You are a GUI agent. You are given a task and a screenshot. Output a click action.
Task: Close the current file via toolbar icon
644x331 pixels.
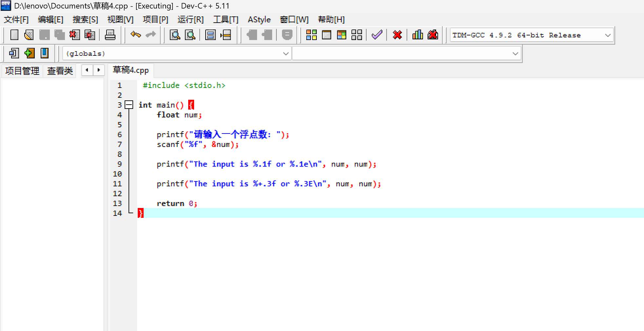click(x=74, y=35)
